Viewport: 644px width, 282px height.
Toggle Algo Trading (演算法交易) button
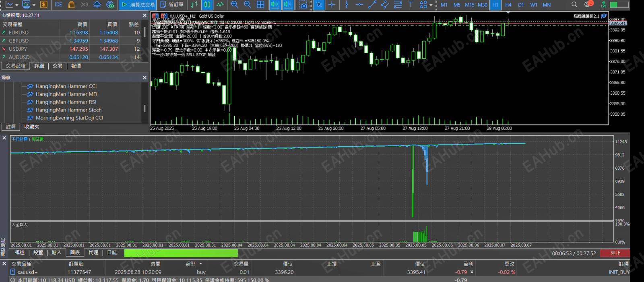[x=138, y=4]
